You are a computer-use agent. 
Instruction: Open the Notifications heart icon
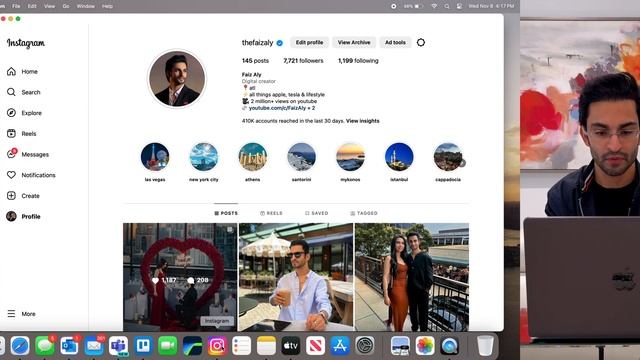click(11, 175)
